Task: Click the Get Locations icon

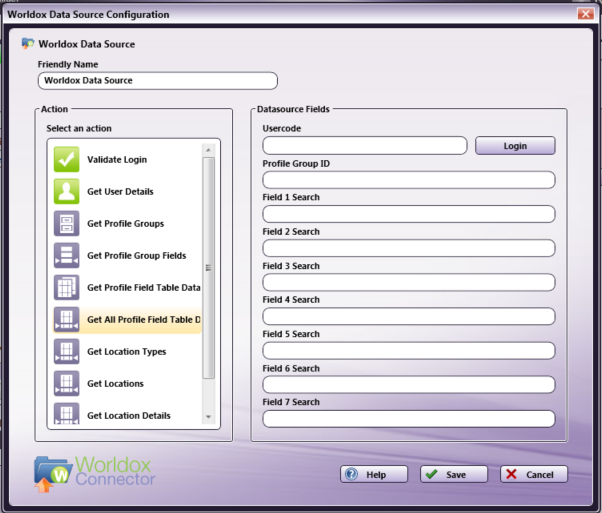Action: (66, 383)
